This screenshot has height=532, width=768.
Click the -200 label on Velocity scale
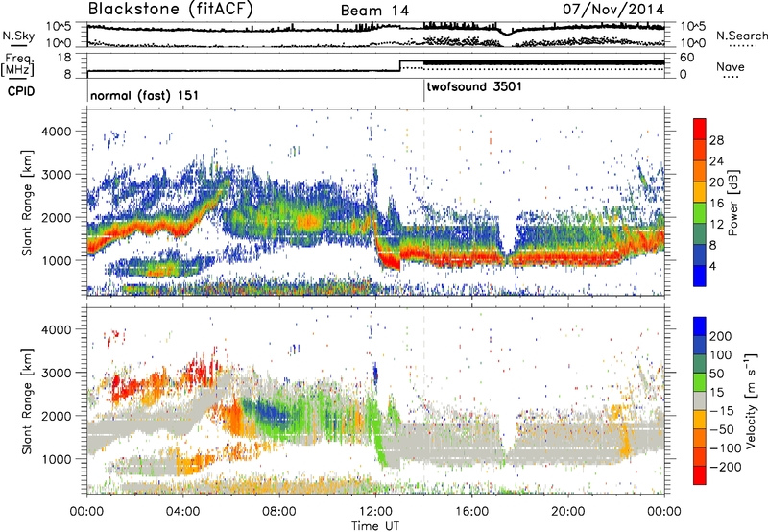point(726,467)
